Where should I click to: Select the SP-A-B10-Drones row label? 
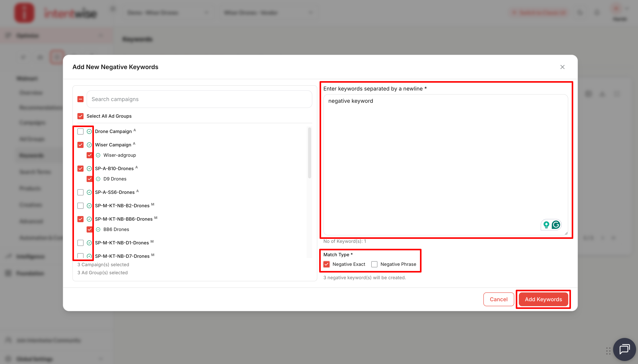114,169
